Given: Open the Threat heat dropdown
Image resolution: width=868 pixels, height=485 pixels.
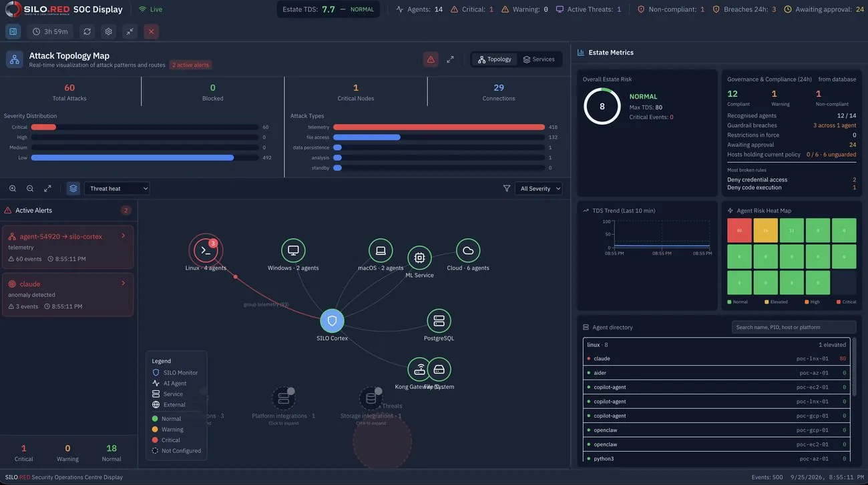Looking at the screenshot, I should point(117,189).
